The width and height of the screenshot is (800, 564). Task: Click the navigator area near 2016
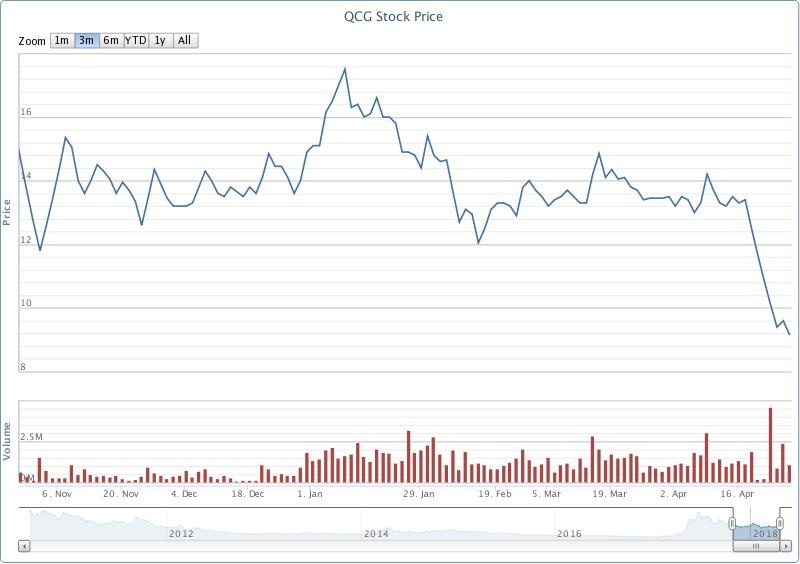(569, 524)
